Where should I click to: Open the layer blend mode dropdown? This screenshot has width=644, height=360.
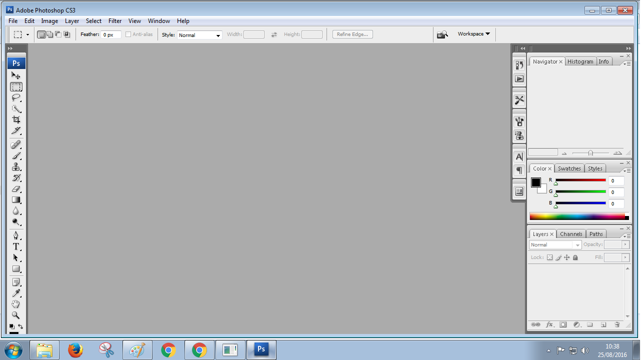click(555, 245)
